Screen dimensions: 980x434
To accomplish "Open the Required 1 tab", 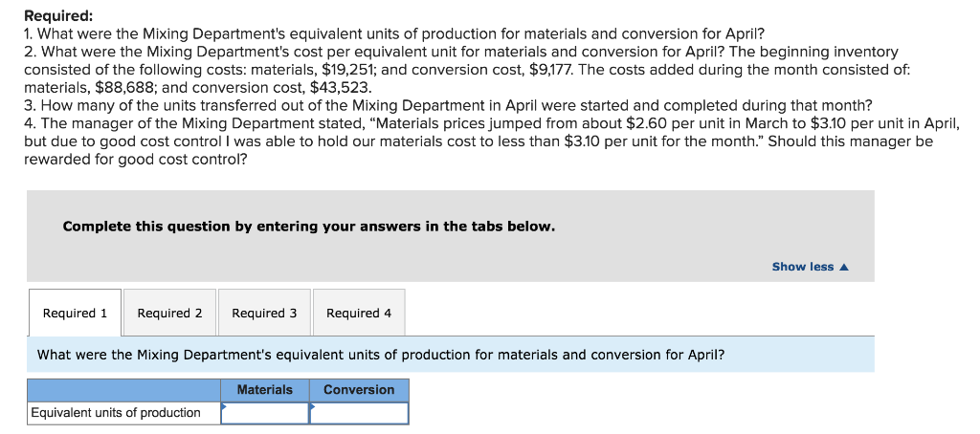I will 75,313.
